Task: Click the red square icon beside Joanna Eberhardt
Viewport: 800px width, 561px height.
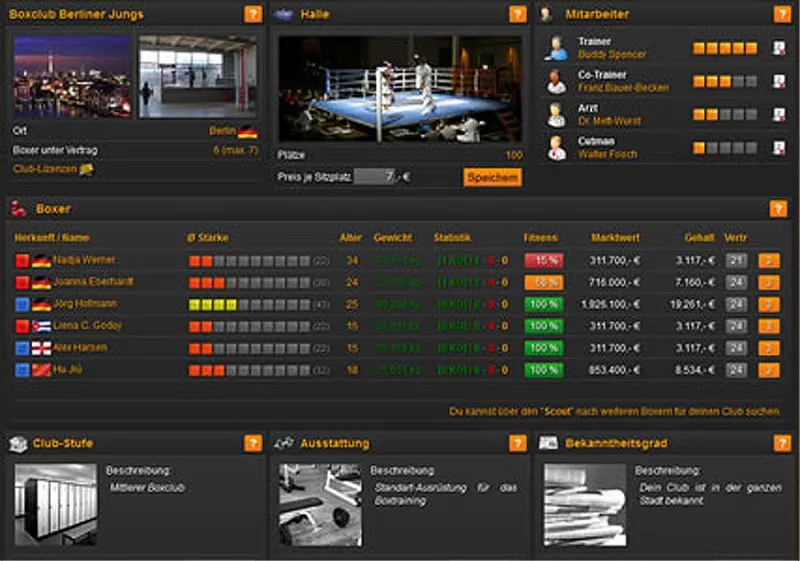Action: (22, 283)
